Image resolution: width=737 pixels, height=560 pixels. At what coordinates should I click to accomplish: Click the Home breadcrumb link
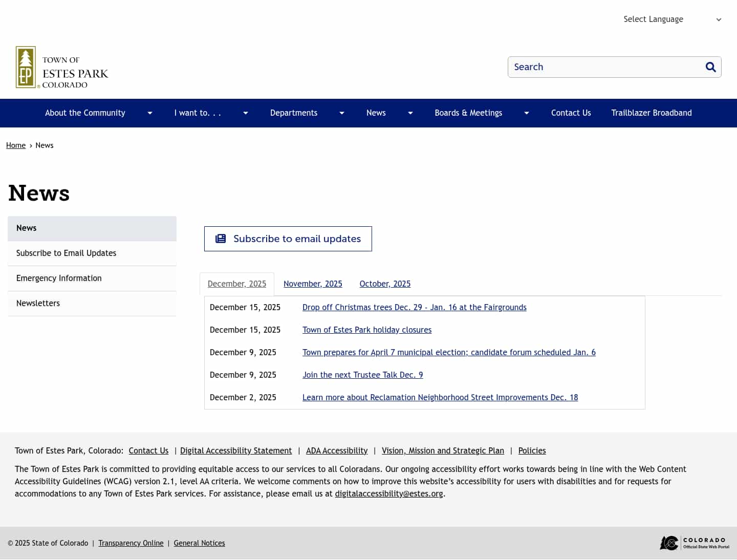coord(16,145)
